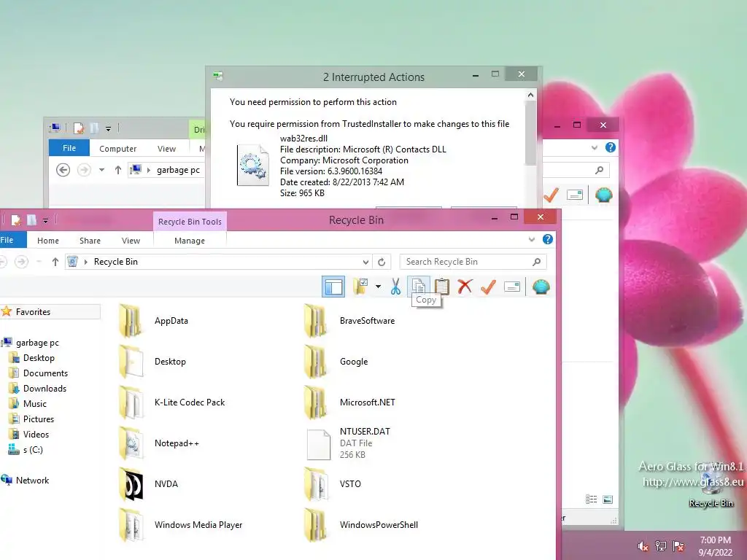Click the envelope icon in Recycle Bin toolbar
The width and height of the screenshot is (747, 560).
pyautogui.click(x=512, y=287)
